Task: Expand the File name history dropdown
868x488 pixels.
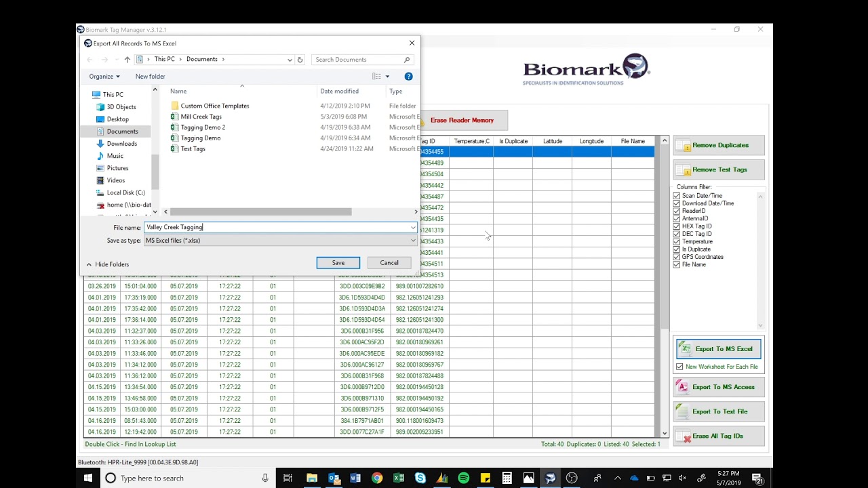Action: 412,228
